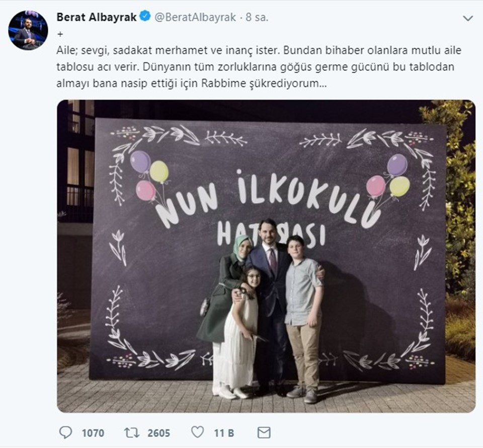
Task: Open the @BeratAlbayrak handle link
Action: coord(195,18)
